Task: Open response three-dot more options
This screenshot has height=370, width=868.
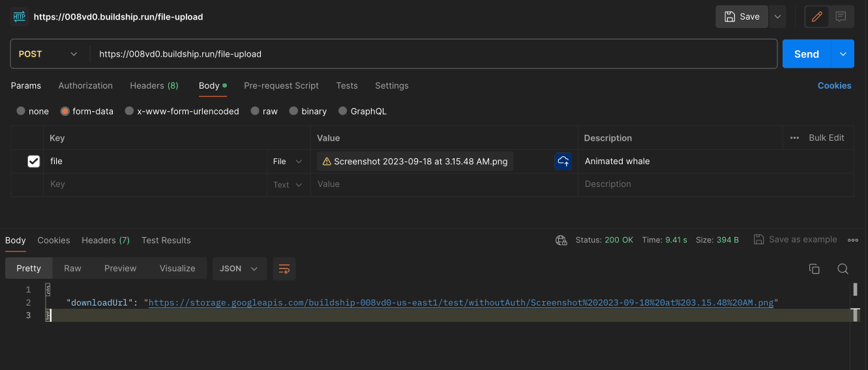Action: coord(852,240)
